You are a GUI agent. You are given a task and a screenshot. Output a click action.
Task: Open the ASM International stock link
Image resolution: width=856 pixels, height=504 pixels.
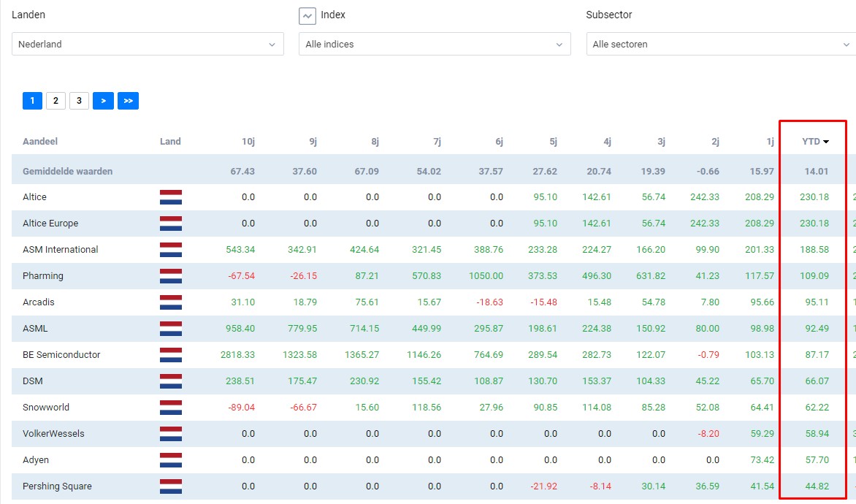tap(61, 250)
